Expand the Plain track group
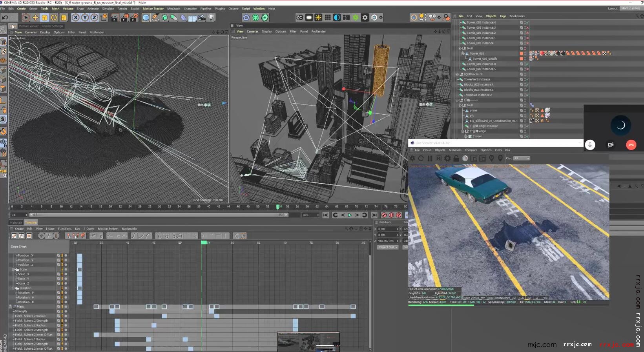The height and width of the screenshot is (352, 644). click(11, 306)
